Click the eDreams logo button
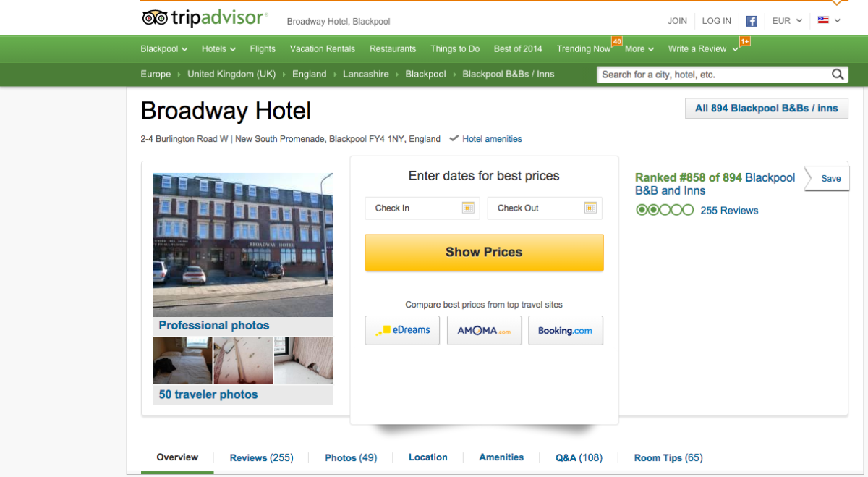The image size is (868, 477). (402, 330)
